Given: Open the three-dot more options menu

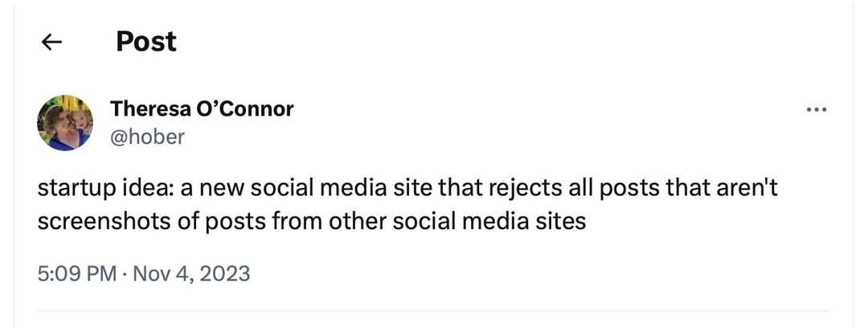Looking at the screenshot, I should pyautogui.click(x=816, y=109).
